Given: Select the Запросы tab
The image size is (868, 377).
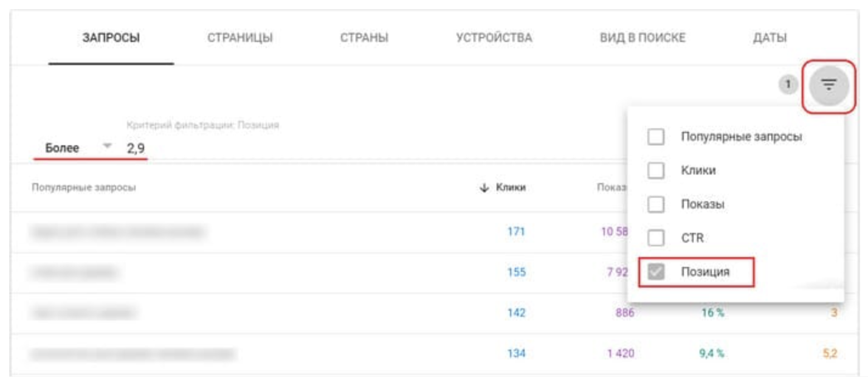Looking at the screenshot, I should [111, 38].
